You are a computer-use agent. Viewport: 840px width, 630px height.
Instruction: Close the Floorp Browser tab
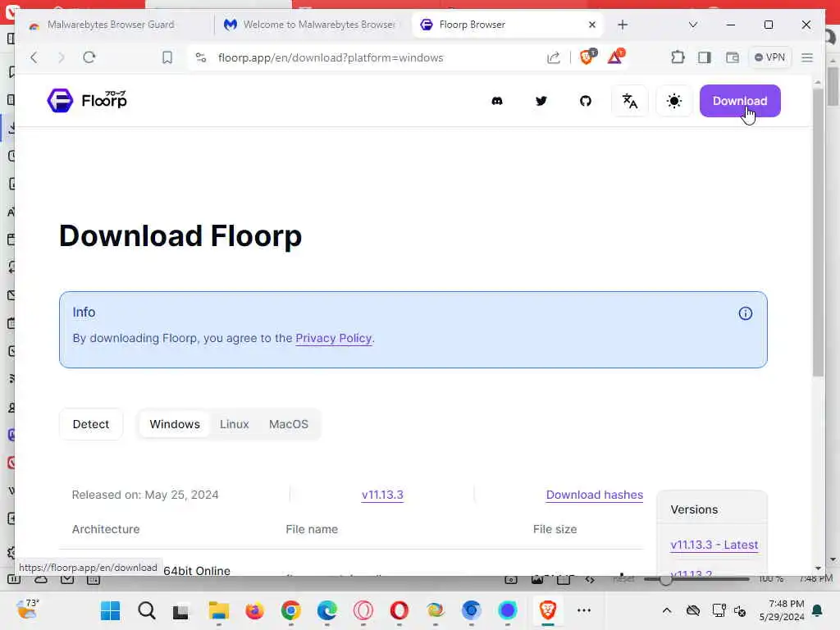592,25
